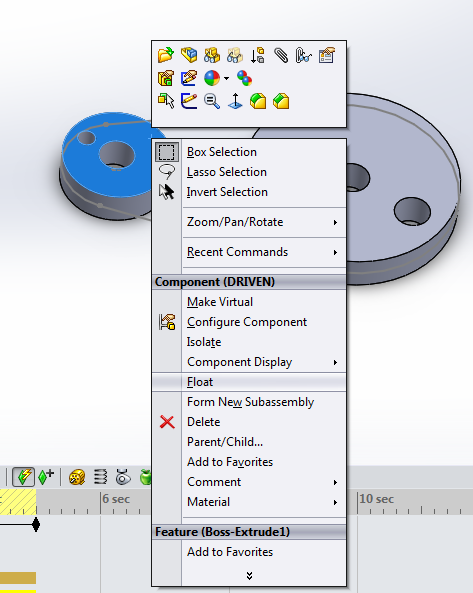Expand the menu with bottom double chevron

point(249,576)
